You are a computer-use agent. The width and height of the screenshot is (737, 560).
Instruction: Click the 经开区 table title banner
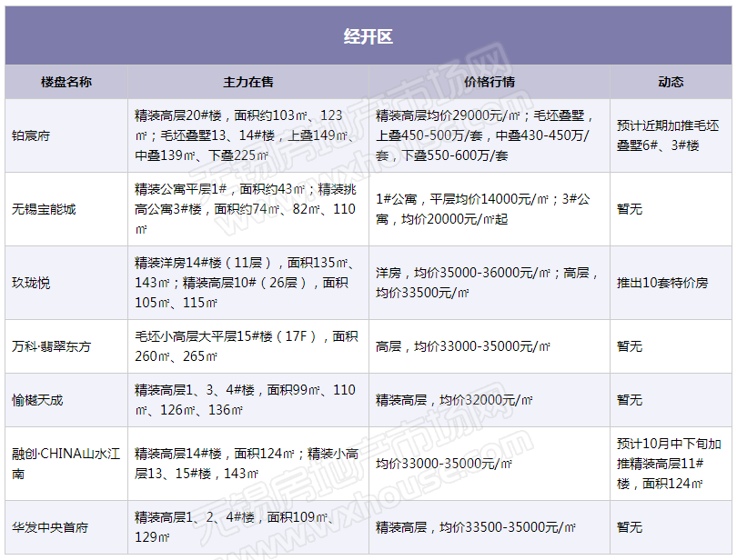coord(368,36)
